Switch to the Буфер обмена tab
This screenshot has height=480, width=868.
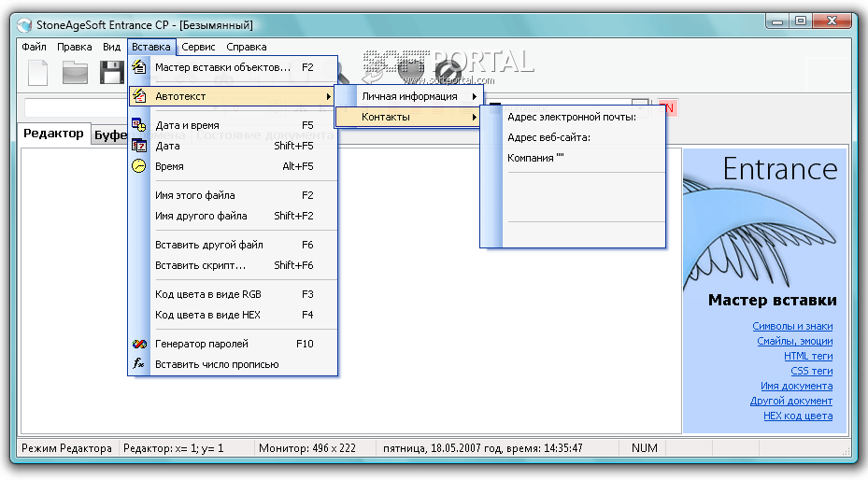[110, 135]
